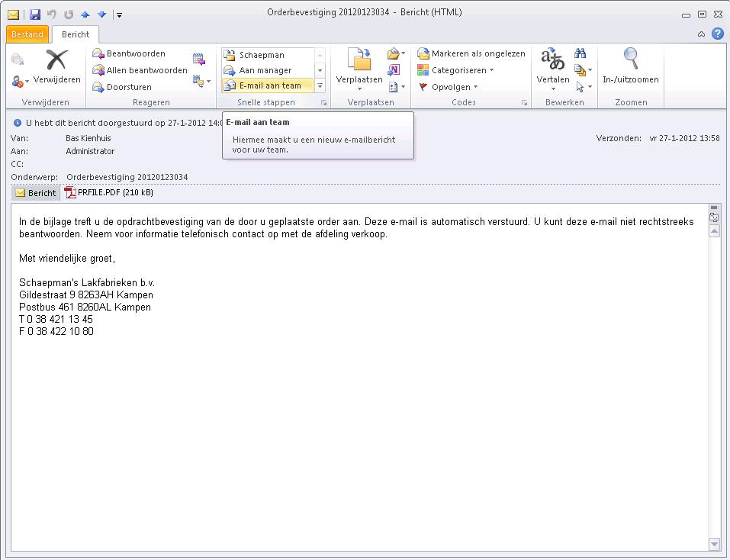The image size is (730, 560).
Task: Click the In-/uitzoomen magnifier
Action: pyautogui.click(x=630, y=66)
